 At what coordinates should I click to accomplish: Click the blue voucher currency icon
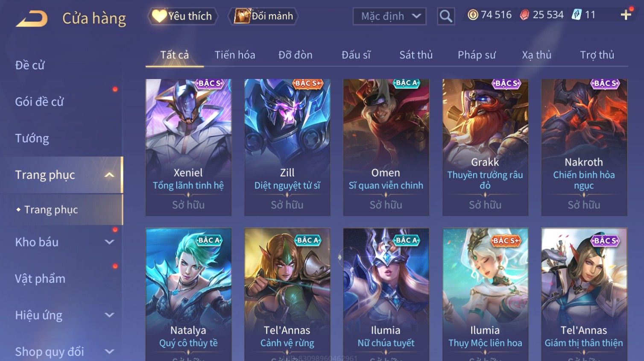click(x=577, y=15)
